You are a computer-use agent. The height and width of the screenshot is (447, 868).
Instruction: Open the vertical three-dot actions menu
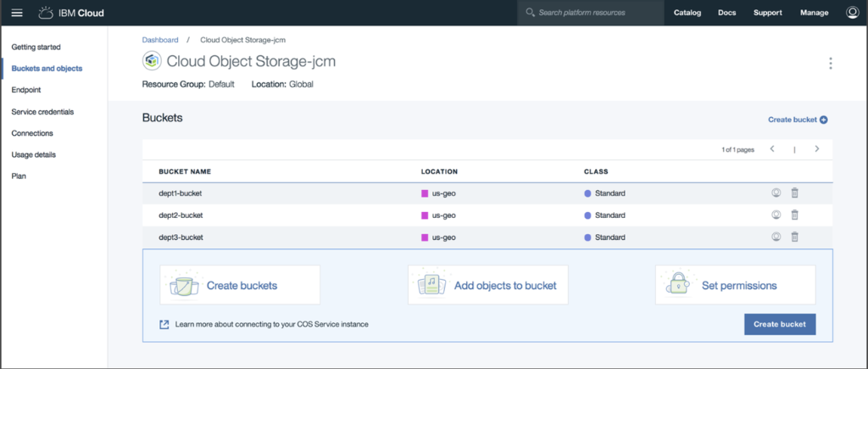830,64
